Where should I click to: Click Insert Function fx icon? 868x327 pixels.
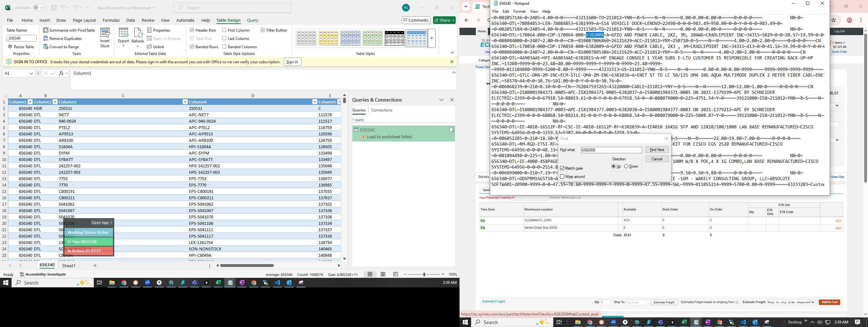pos(61,73)
